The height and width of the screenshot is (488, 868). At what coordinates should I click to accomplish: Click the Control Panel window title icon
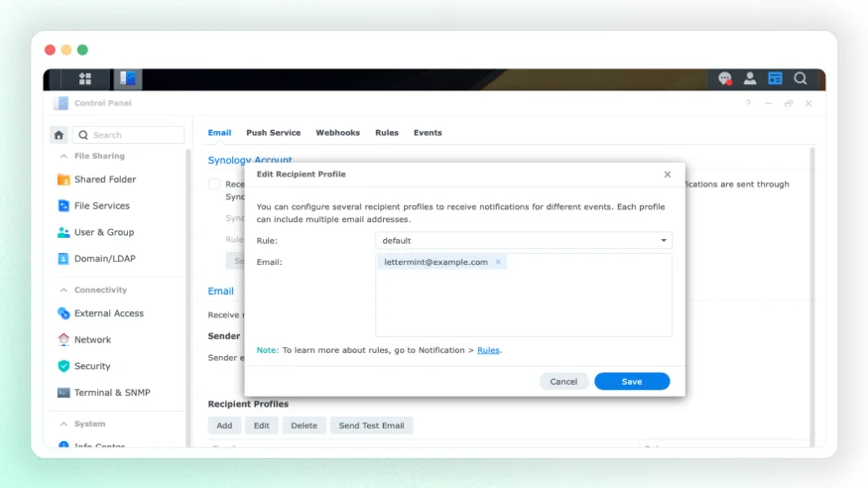(61, 103)
